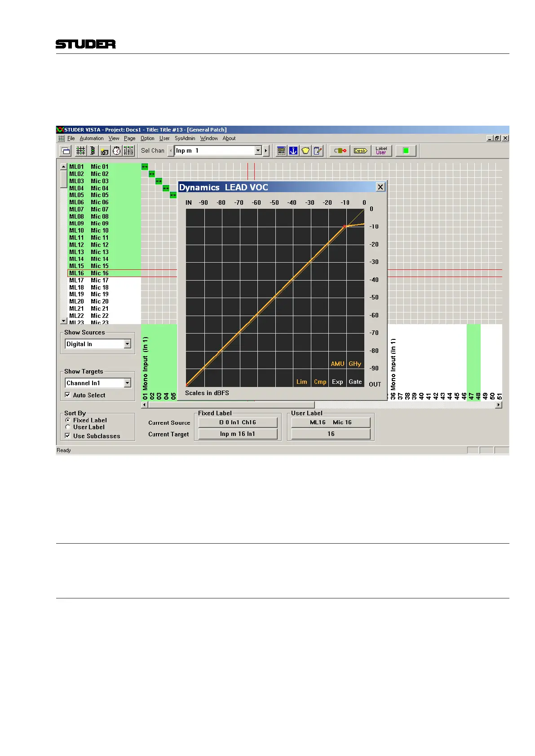This screenshot has height=756, width=535.
Task: Click the green square toolbar button
Action: pyautogui.click(x=406, y=151)
